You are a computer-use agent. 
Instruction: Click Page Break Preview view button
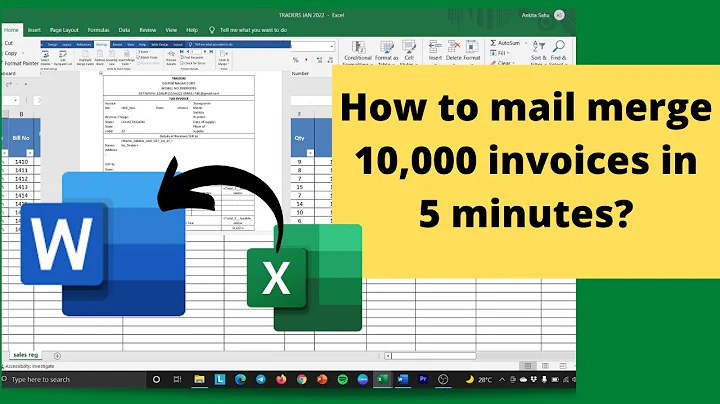coord(562,366)
